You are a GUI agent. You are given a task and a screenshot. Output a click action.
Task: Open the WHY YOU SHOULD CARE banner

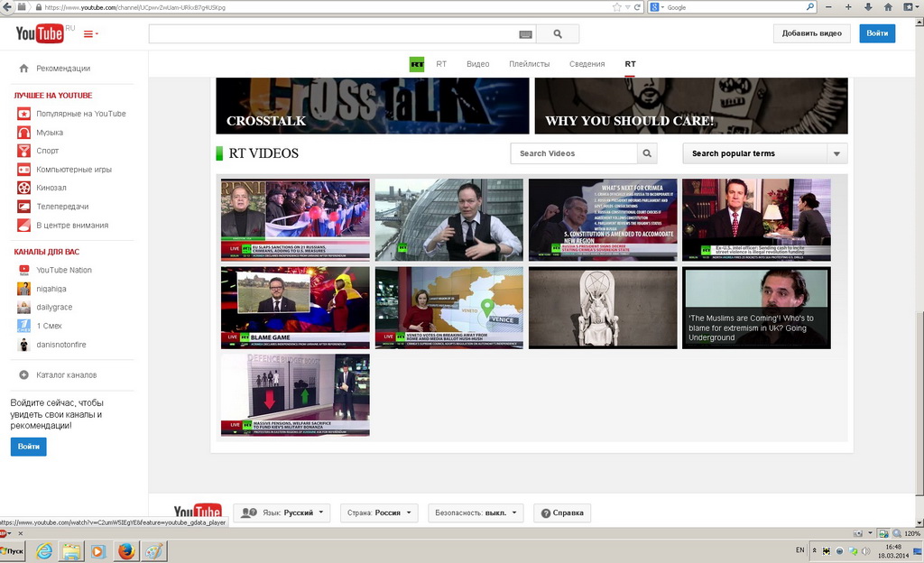(691, 106)
